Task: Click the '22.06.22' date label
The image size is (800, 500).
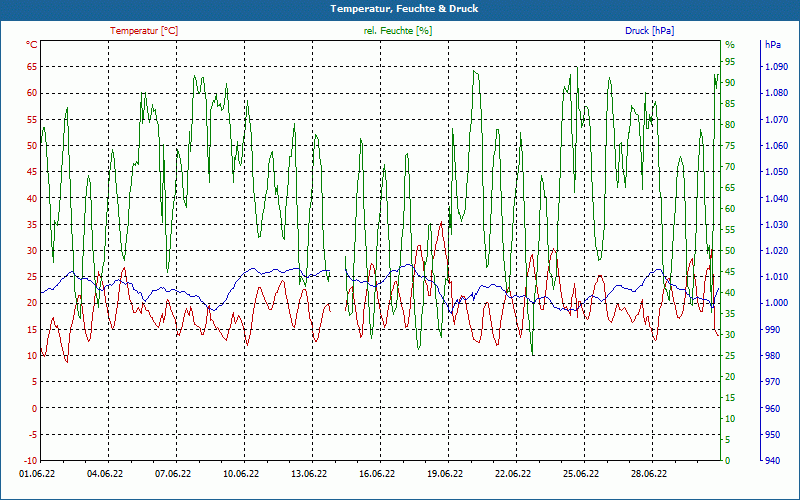Action: pos(513,473)
